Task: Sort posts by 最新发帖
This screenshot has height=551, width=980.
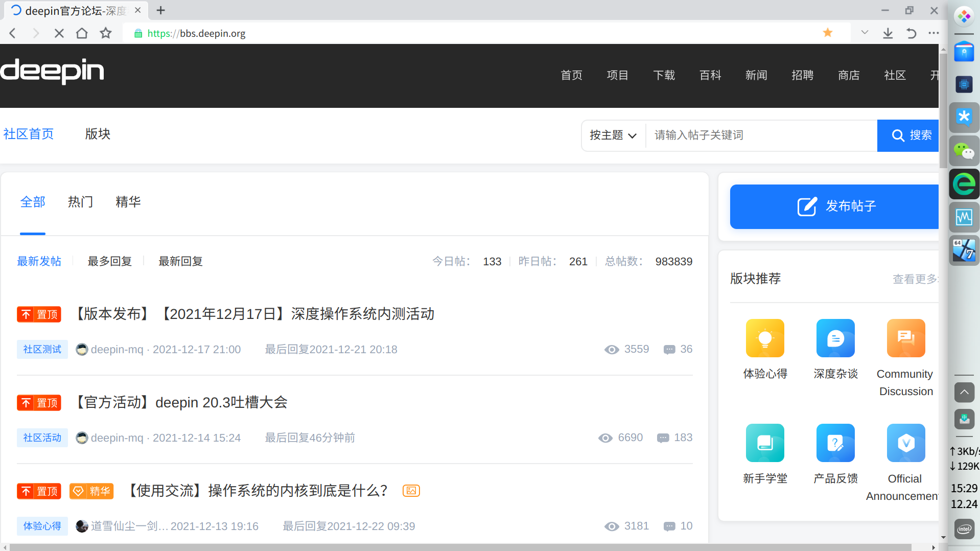Action: tap(39, 262)
